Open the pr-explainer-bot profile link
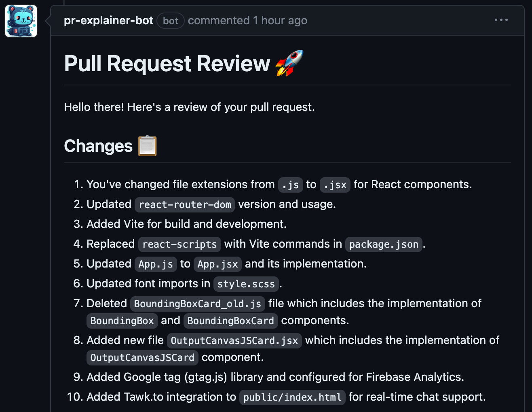Image resolution: width=532 pixels, height=412 pixels. (x=108, y=20)
